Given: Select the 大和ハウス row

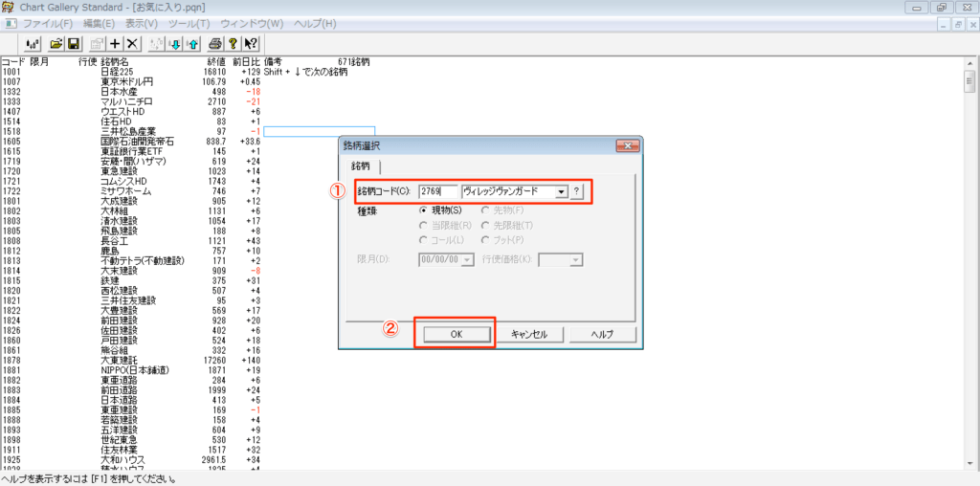Looking at the screenshot, I should pyautogui.click(x=131, y=460).
